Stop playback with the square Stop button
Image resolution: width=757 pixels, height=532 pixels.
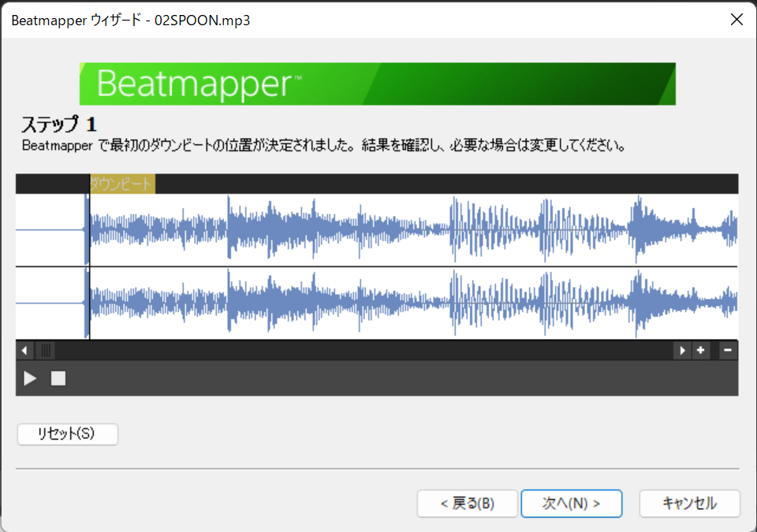[58, 378]
